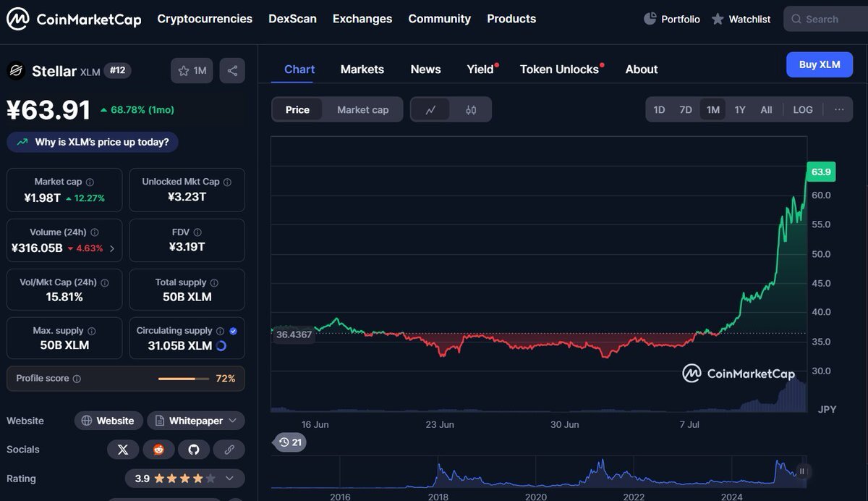Open the X (Twitter) social link
Image resolution: width=868 pixels, height=501 pixels.
coord(123,450)
